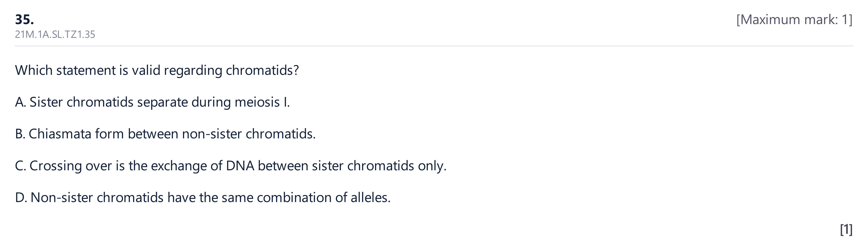
Task: Select option D about non-sister chromatids alleles
Action: pos(203,197)
